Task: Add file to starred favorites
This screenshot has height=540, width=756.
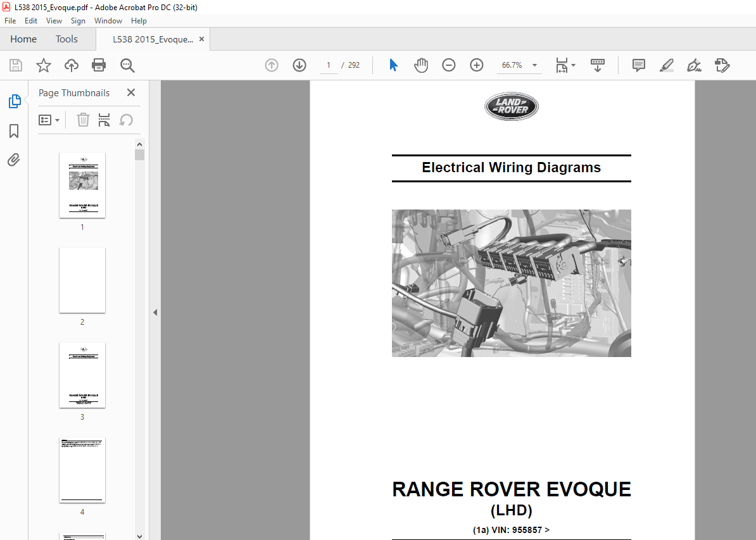Action: [x=44, y=65]
